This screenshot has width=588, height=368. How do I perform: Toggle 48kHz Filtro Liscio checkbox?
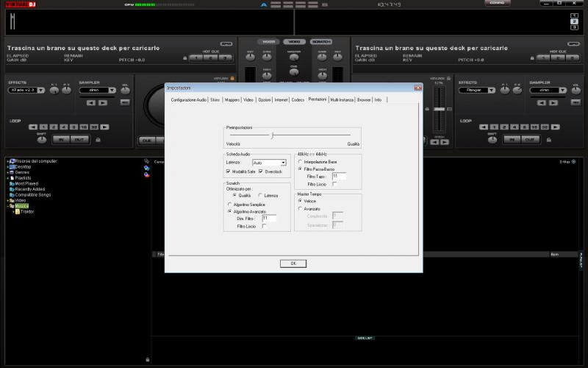tap(334, 185)
